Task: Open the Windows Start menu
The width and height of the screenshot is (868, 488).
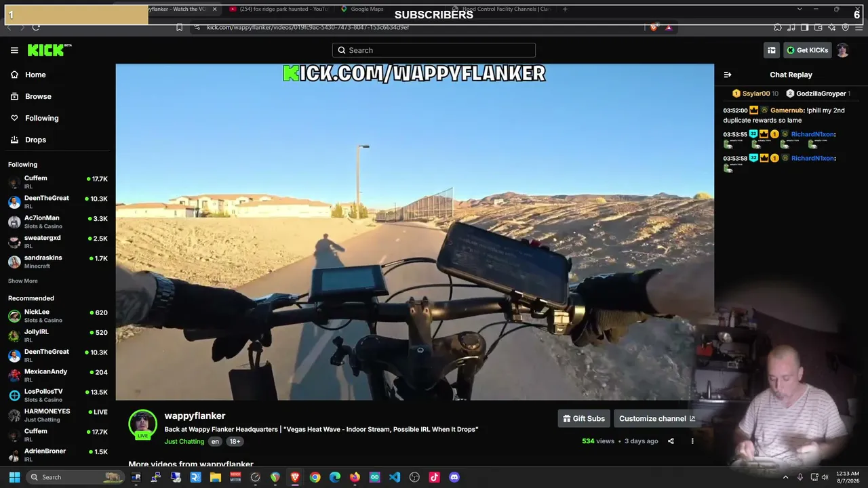Action: pos(14,477)
